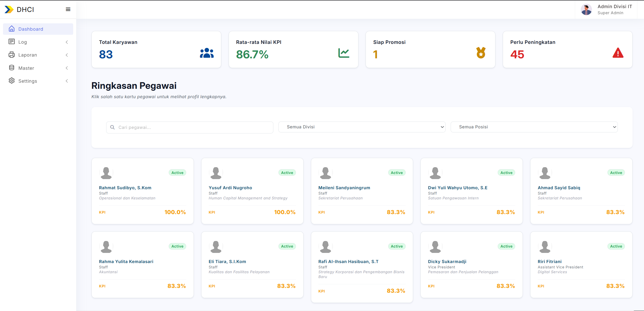Open Eli Tiara, S.I.Kom profile
The image size is (644, 311).
click(252, 265)
